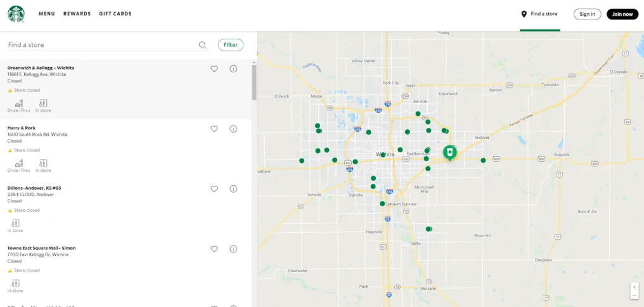View info for Dillons-Andover KS #85
644x307 pixels.
coord(233,189)
